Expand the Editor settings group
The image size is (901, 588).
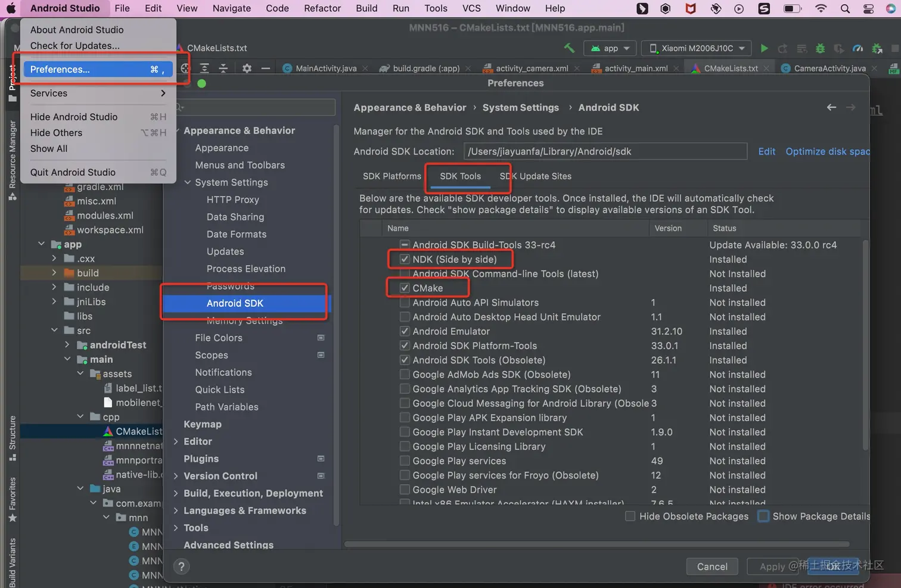[x=176, y=441]
